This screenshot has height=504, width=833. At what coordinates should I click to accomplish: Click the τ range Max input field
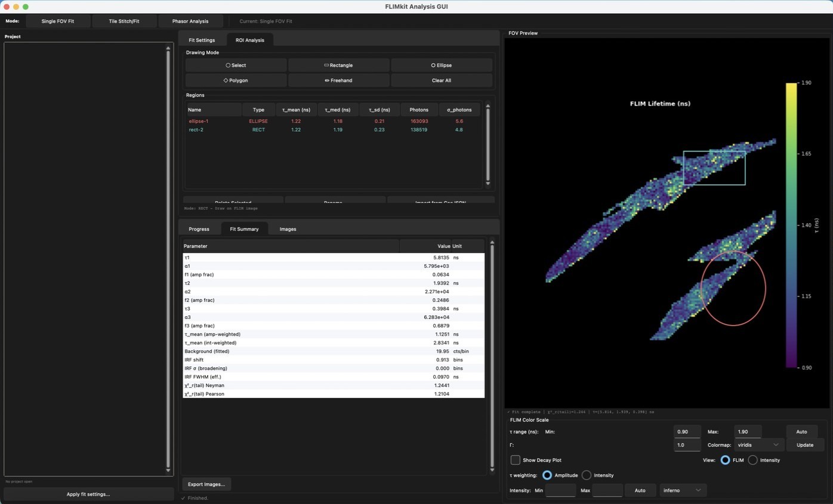[x=748, y=431]
